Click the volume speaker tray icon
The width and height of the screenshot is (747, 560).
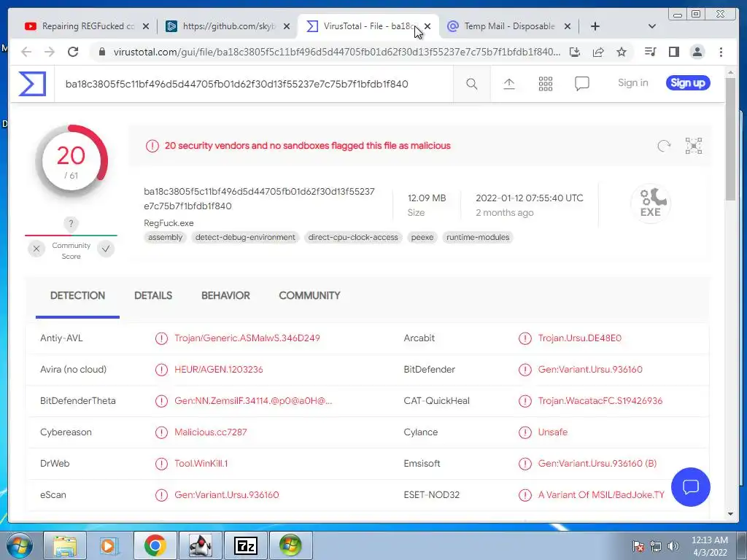(x=673, y=545)
